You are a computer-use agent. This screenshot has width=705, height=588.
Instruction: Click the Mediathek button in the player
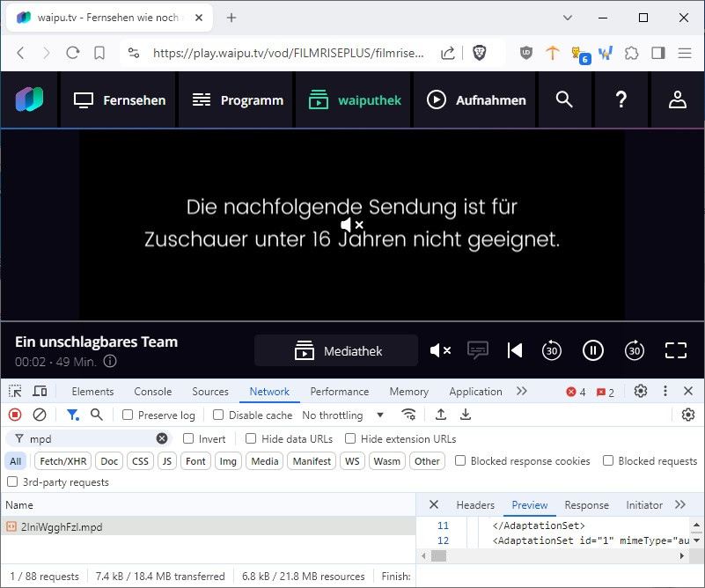336,350
